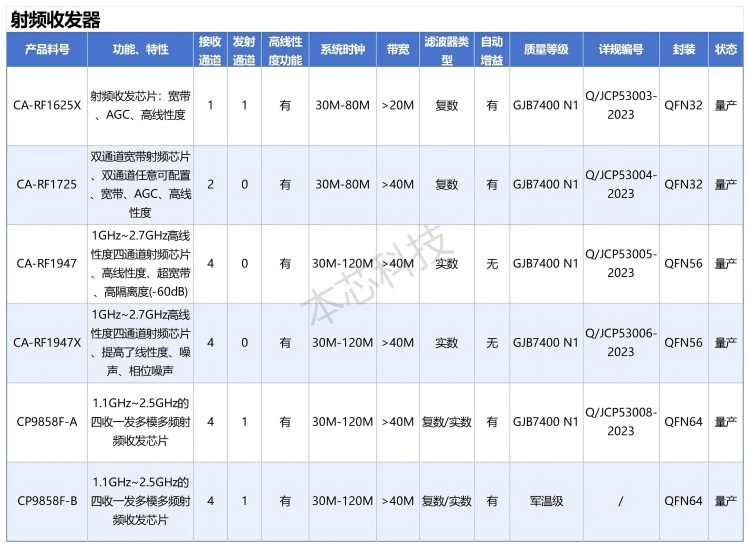Viewport: 750px width, 548px height.
Task: Select the 封装 column header
Action: tap(683, 49)
